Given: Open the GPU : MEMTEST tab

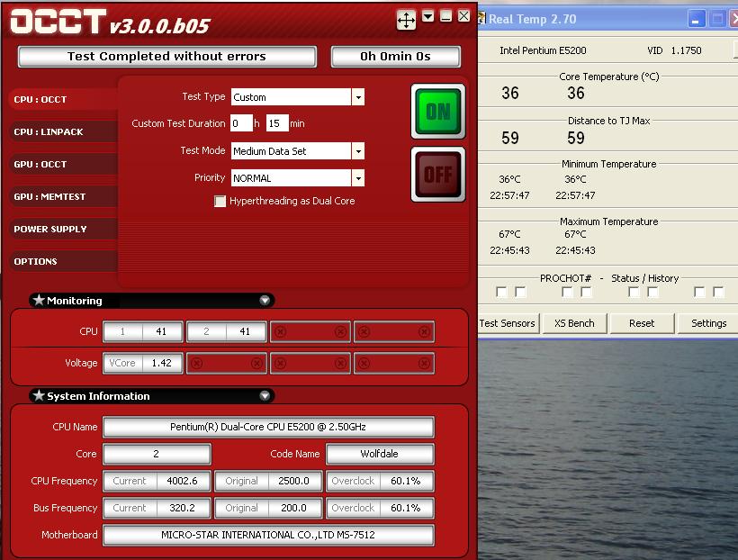Looking at the screenshot, I should tap(63, 197).
